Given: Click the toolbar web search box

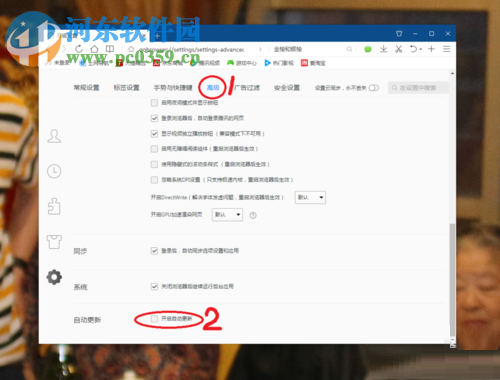Looking at the screenshot, I should [308, 49].
